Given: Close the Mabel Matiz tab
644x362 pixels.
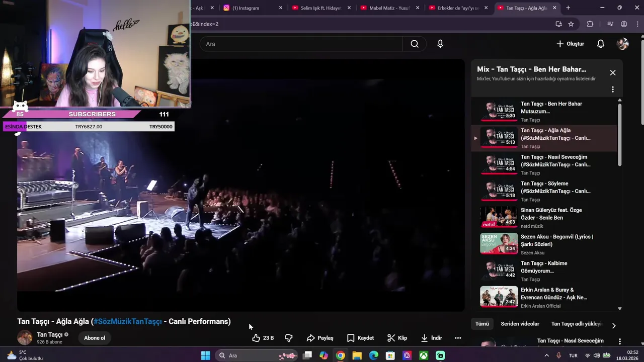Looking at the screenshot, I should point(418,8).
